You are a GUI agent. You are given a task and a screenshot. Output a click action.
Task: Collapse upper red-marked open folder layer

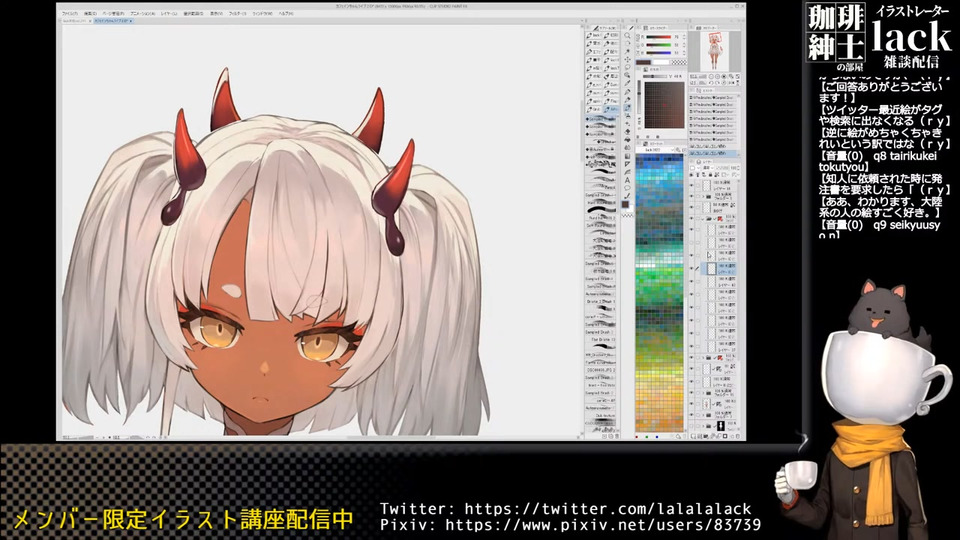(x=702, y=219)
